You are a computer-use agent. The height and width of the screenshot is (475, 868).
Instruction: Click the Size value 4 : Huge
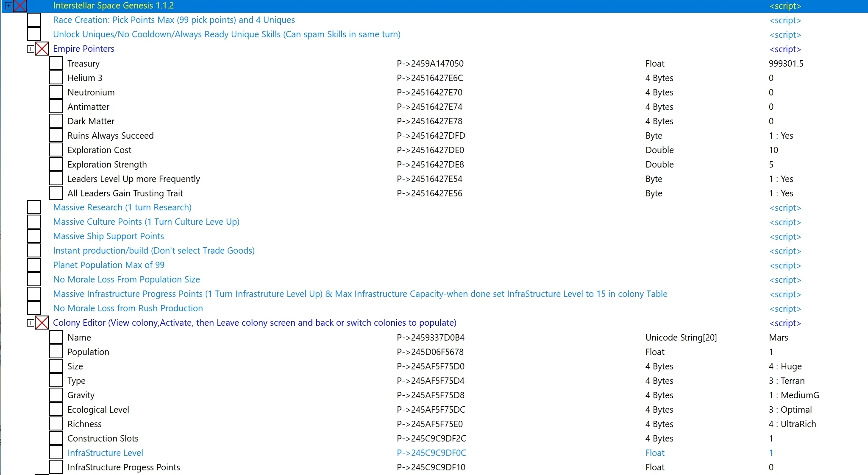(785, 366)
